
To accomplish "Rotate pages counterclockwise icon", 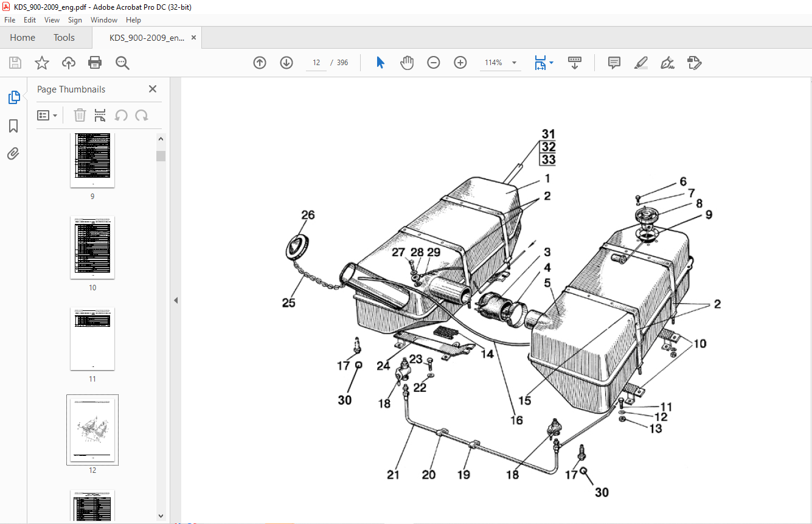I will 121,115.
